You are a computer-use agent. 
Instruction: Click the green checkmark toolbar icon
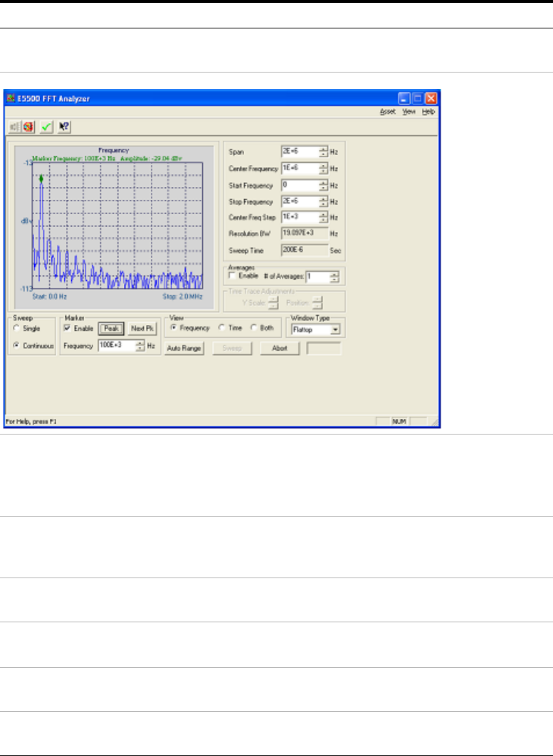click(x=46, y=127)
